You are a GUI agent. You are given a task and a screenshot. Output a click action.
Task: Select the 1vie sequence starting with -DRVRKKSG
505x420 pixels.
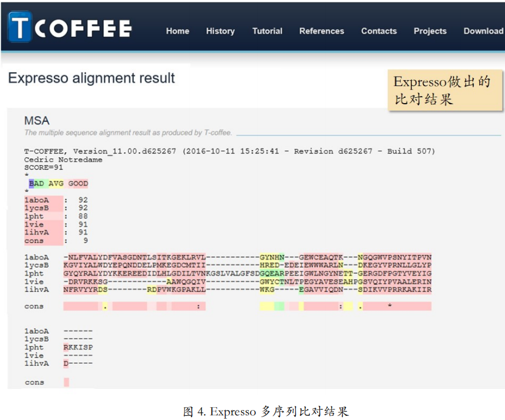pyautogui.click(x=247, y=282)
